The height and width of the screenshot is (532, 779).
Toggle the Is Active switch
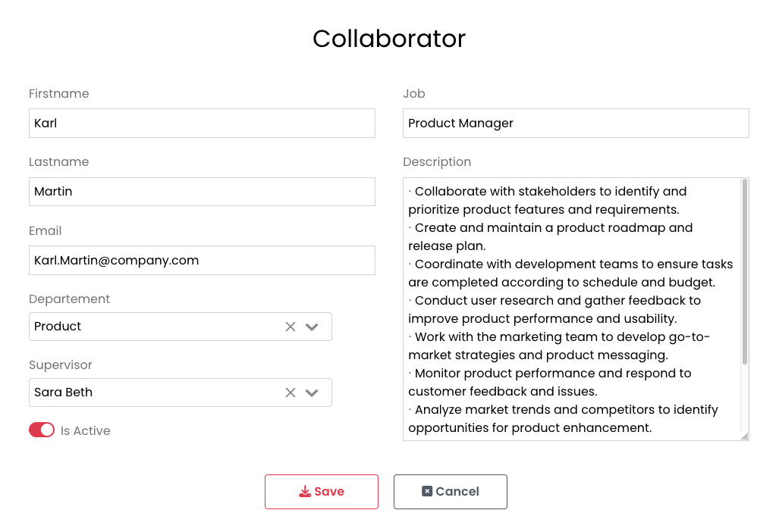click(42, 430)
